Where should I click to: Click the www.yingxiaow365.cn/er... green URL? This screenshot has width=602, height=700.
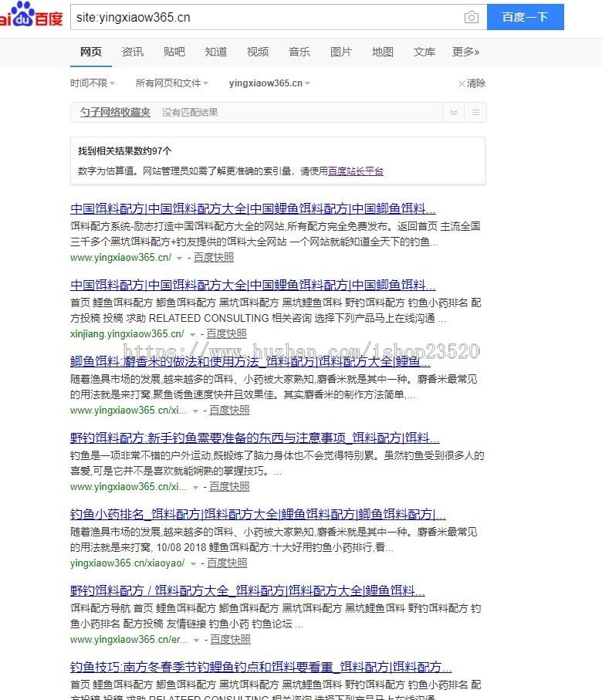click(x=129, y=640)
